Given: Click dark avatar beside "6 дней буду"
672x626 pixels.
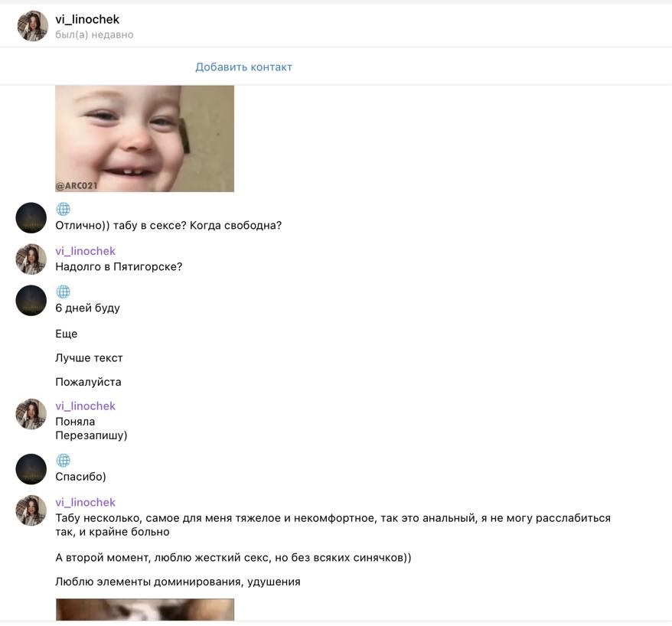Looking at the screenshot, I should click(31, 300).
